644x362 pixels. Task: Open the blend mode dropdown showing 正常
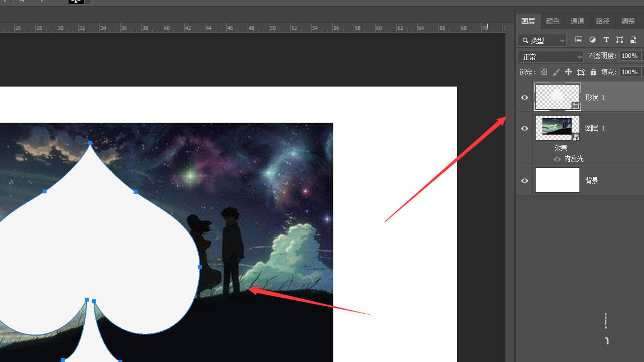(x=550, y=56)
